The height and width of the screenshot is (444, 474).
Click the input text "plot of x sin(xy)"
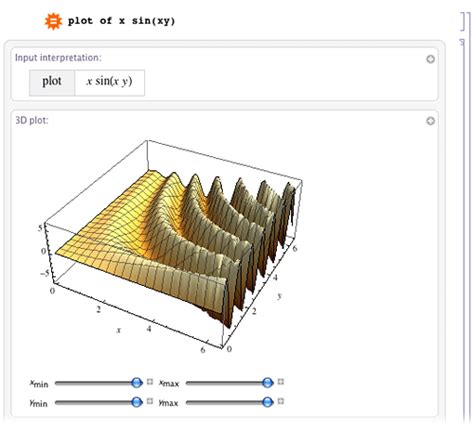pyautogui.click(x=121, y=21)
